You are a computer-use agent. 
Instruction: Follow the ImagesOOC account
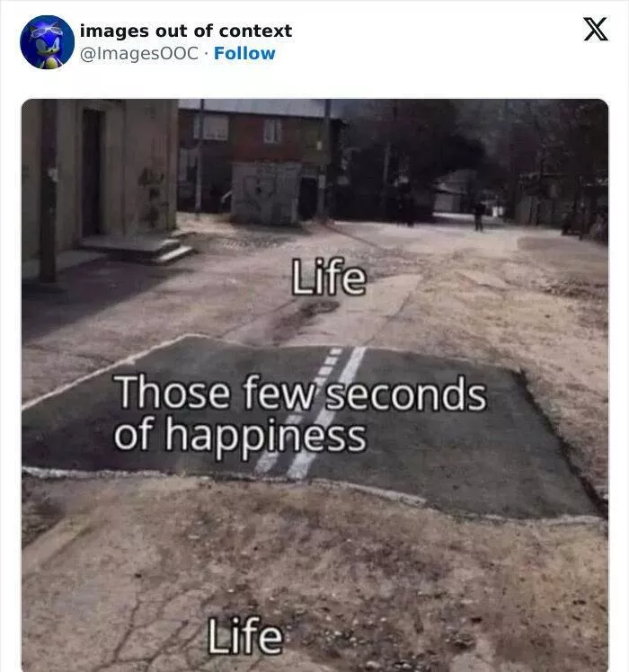[x=244, y=54]
